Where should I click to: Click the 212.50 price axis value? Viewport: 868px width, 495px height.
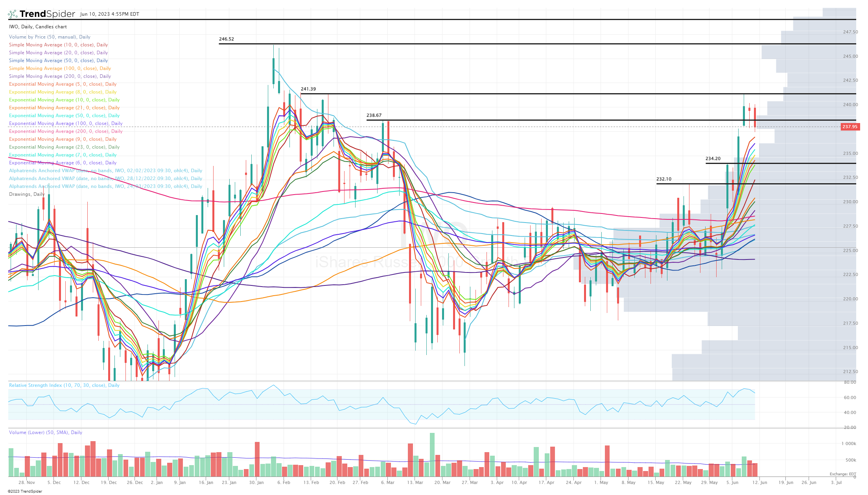click(850, 372)
